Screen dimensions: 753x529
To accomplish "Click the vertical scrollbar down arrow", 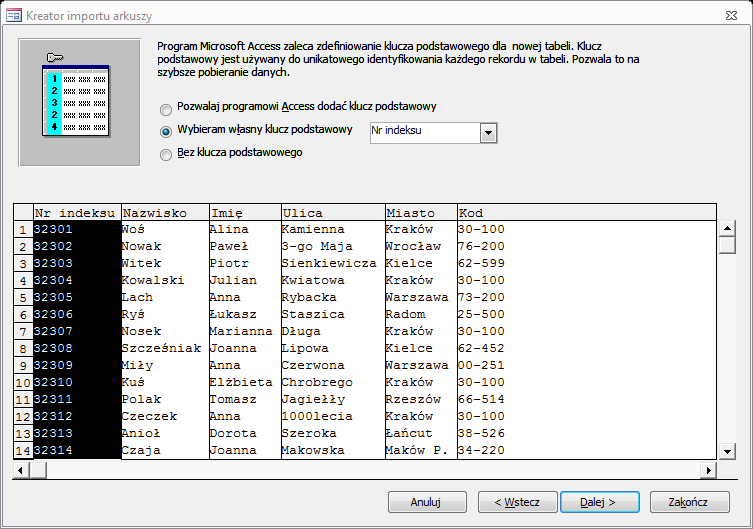I will pos(727,451).
